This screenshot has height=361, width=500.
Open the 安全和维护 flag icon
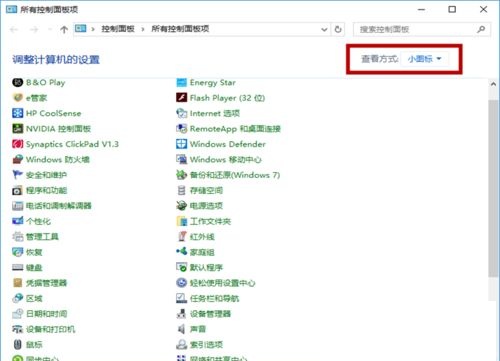[17, 175]
